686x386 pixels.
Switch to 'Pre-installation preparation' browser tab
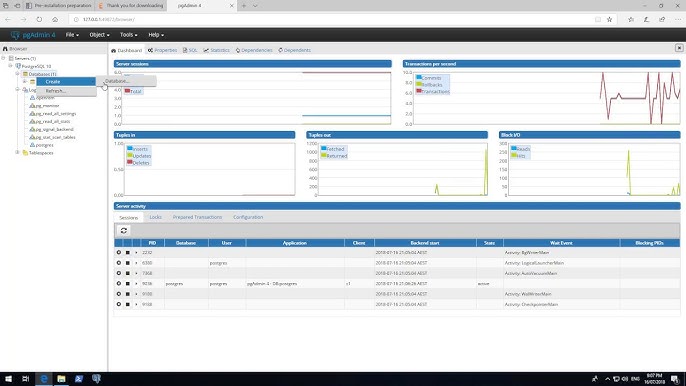coord(59,6)
